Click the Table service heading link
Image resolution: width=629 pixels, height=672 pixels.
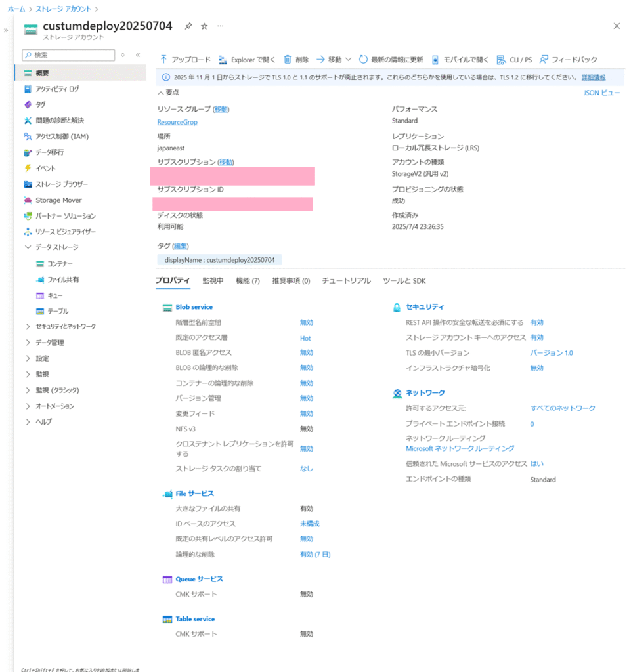[195, 619]
